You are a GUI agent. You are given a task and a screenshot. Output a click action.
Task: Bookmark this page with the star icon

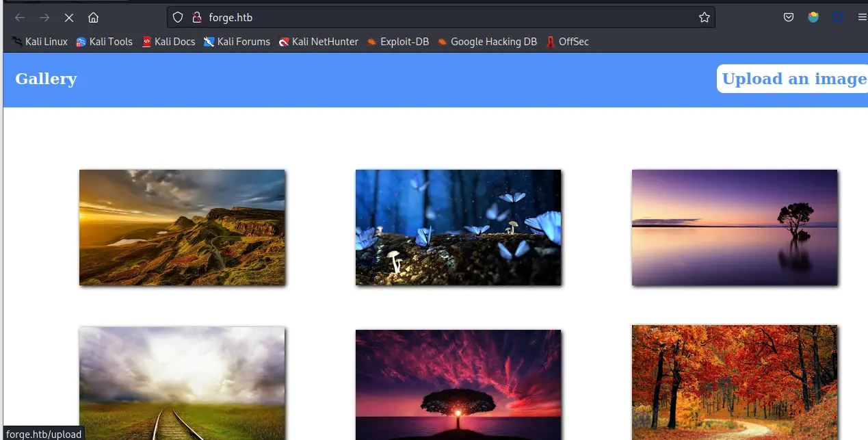point(705,18)
